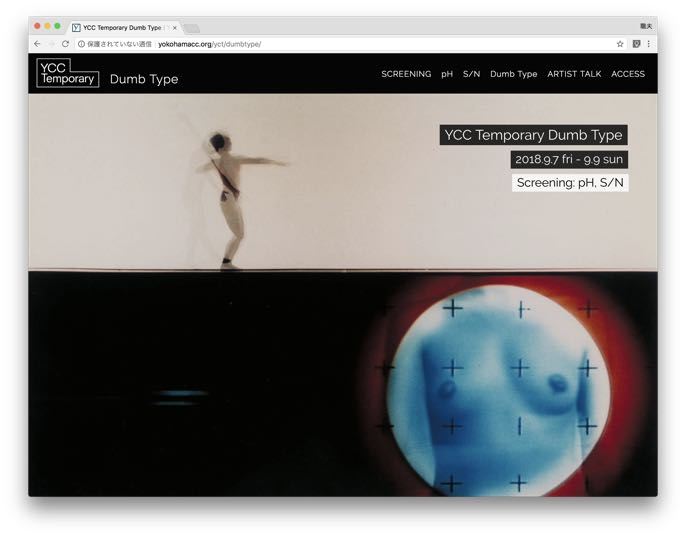Click the profile name at window top right
This screenshot has width=686, height=537.
tap(646, 26)
